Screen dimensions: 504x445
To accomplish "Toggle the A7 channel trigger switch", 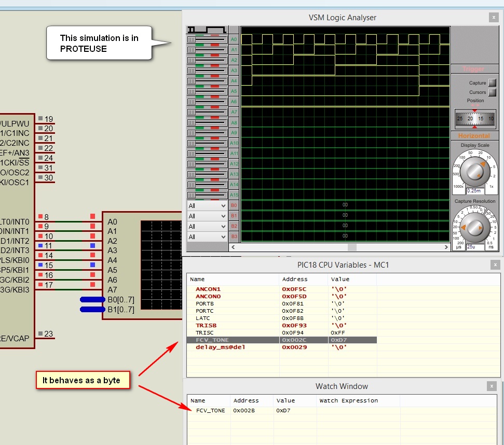I will click(x=207, y=112).
